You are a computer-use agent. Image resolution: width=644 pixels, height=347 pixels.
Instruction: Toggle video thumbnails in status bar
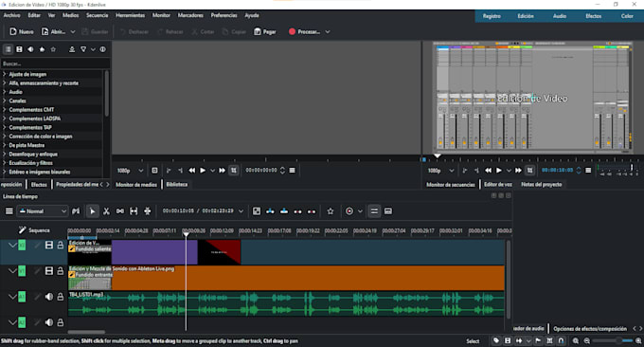508,340
